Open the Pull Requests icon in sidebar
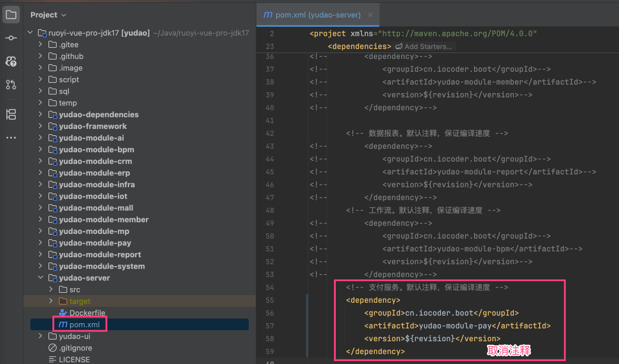Viewport: 619px width, 364px height. pyautogui.click(x=11, y=85)
